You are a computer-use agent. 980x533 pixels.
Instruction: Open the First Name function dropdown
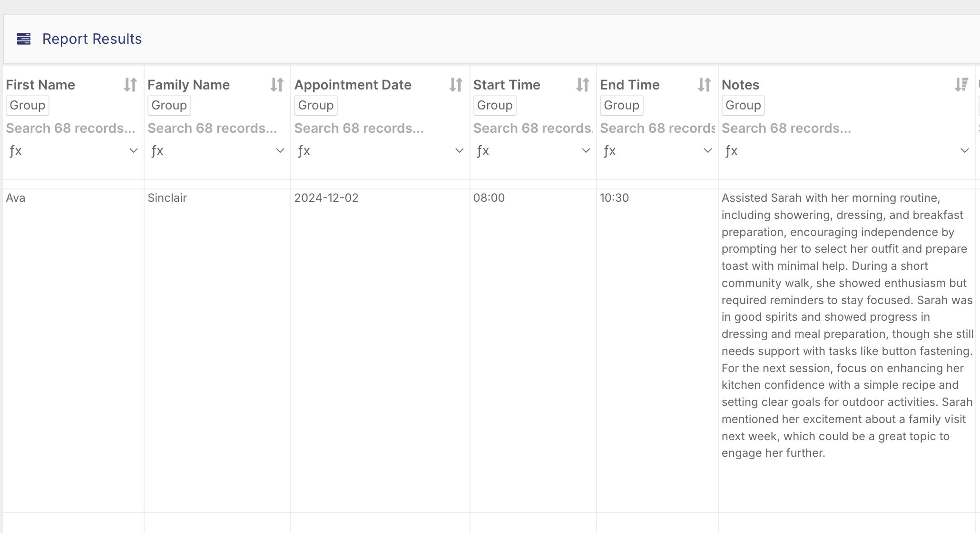[x=73, y=151]
